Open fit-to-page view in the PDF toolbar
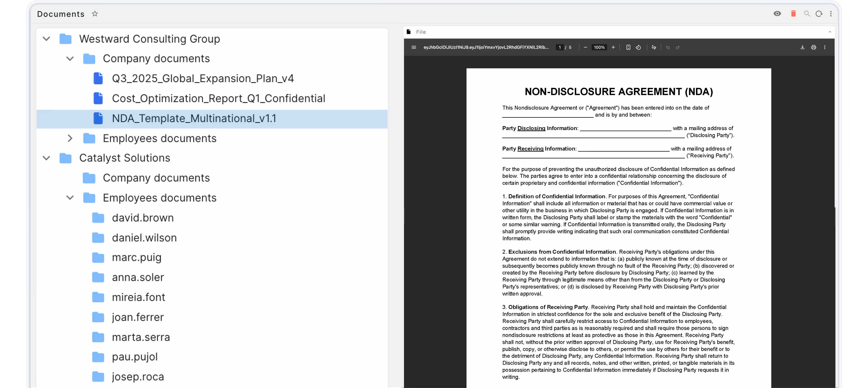The height and width of the screenshot is (388, 868). [x=628, y=47]
